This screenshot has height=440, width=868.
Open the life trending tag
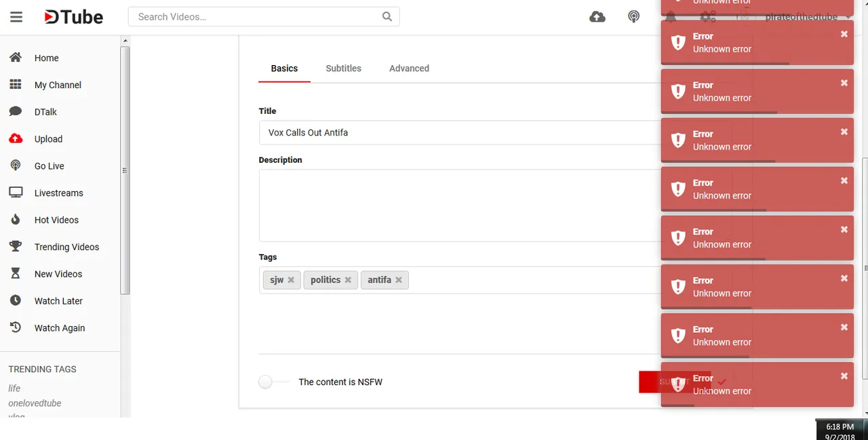pos(14,388)
